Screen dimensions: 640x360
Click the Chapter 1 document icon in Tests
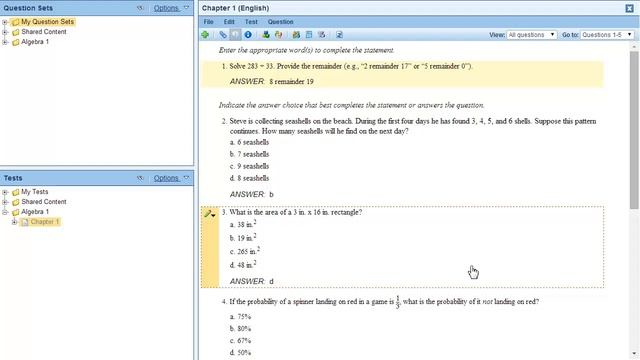coord(25,222)
